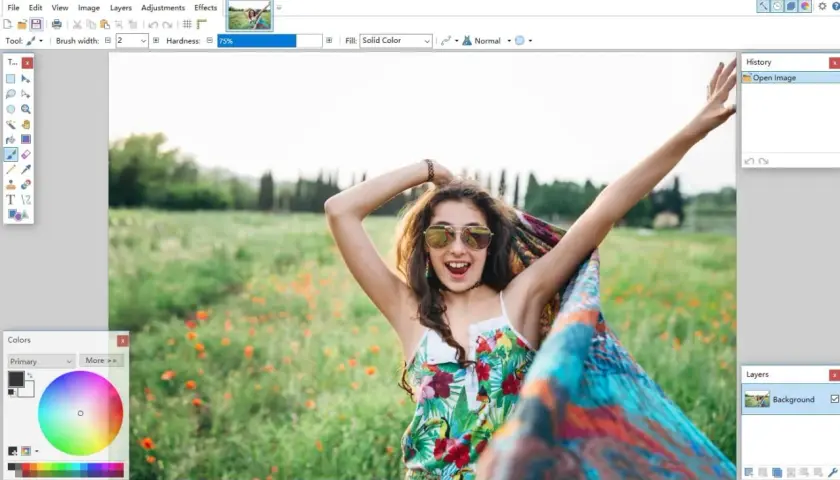
Task: Select the Gradient tool
Action: 26,139
